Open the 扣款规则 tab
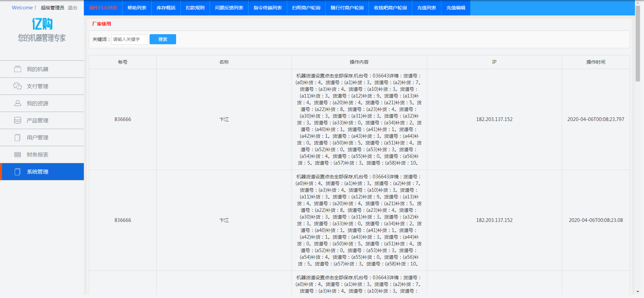This screenshot has height=298, width=644. coord(195,8)
